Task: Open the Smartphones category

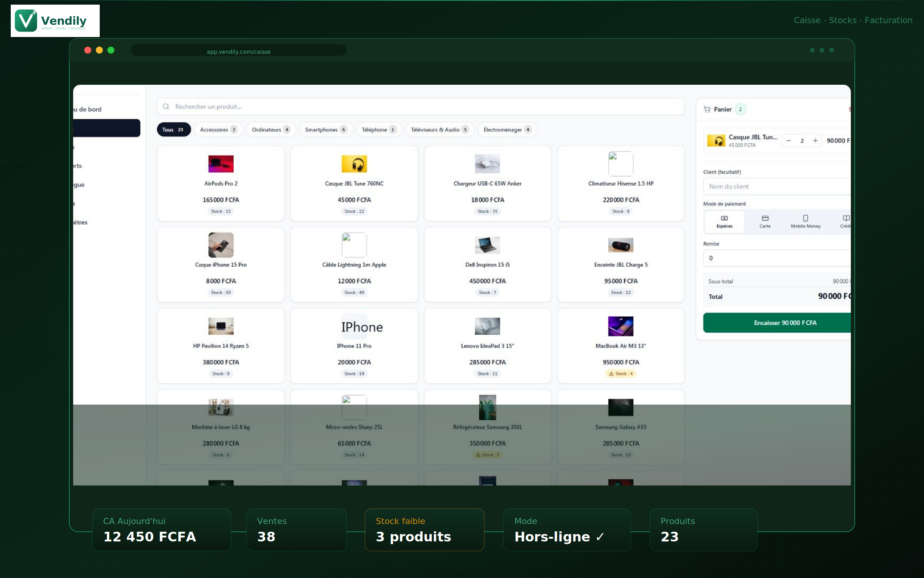Action: click(x=326, y=130)
